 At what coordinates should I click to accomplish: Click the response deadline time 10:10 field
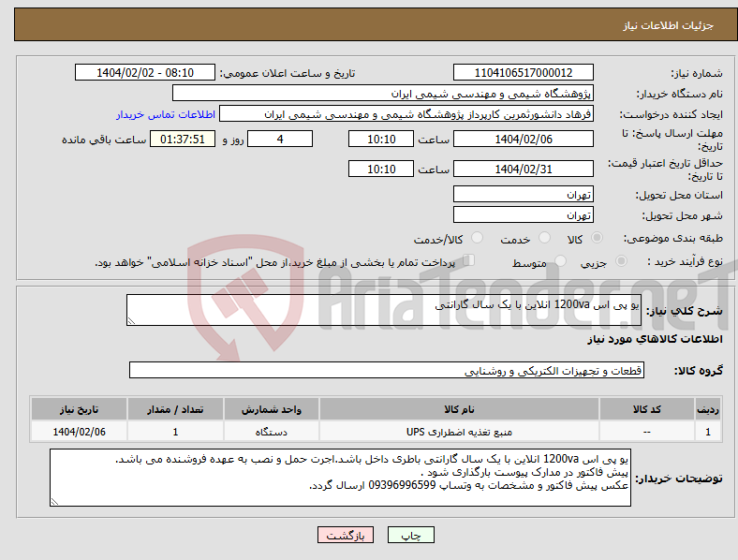pyautogui.click(x=381, y=139)
